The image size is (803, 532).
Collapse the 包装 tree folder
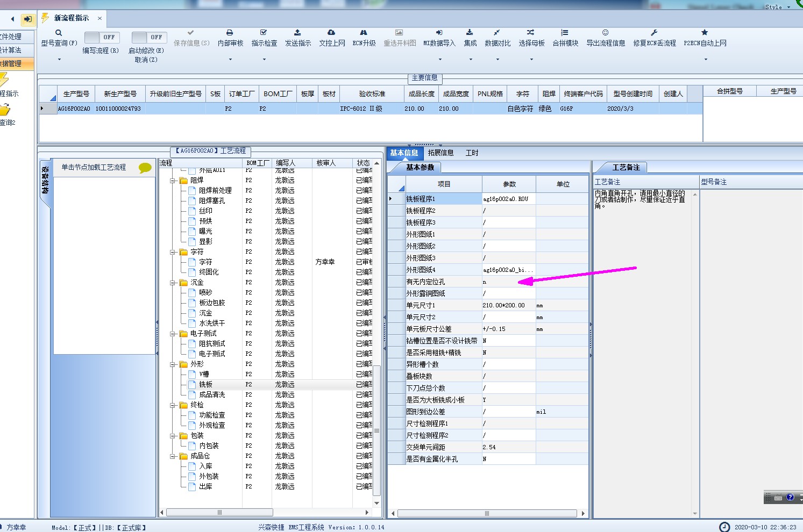tap(173, 436)
